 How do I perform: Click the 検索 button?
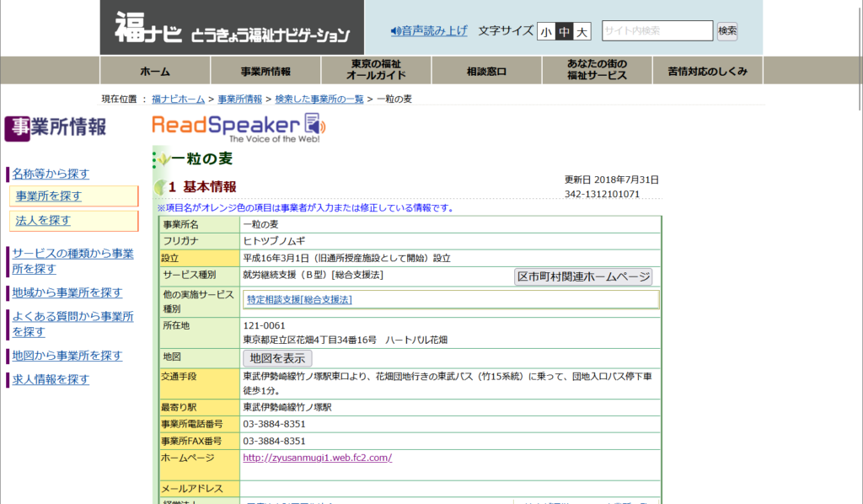click(727, 31)
